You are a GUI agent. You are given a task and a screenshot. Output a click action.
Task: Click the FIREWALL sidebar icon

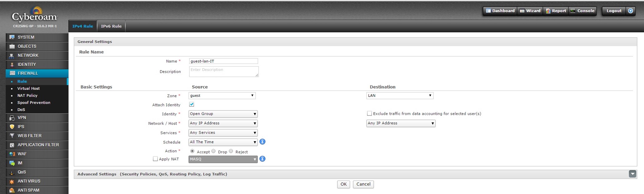[12, 73]
